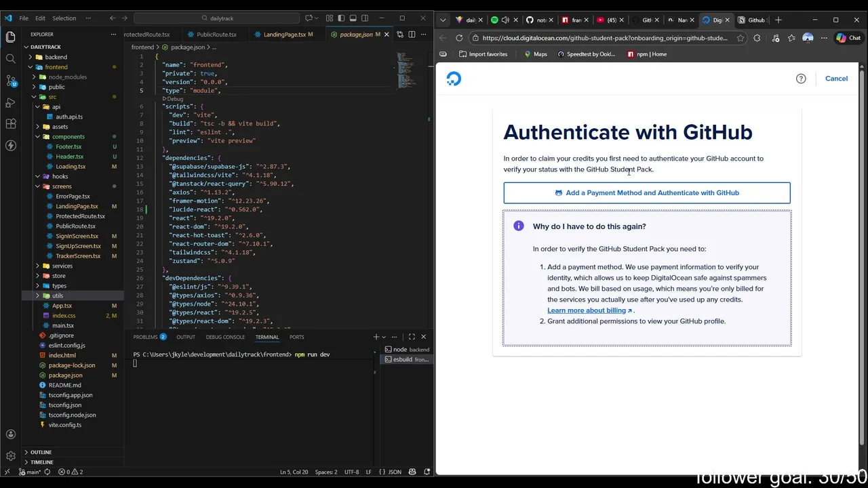Collapse the src folder in Explorer
Screen dimensions: 868x488
(52, 97)
